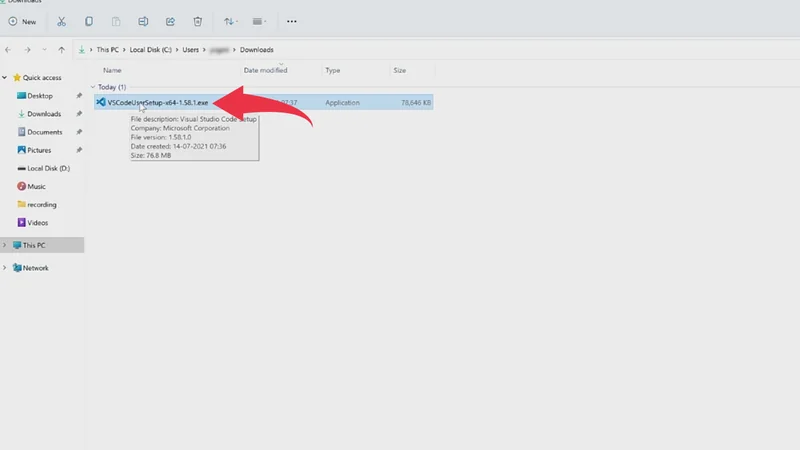The image size is (800, 450).
Task: Collapse the Today file group
Action: 94,87
